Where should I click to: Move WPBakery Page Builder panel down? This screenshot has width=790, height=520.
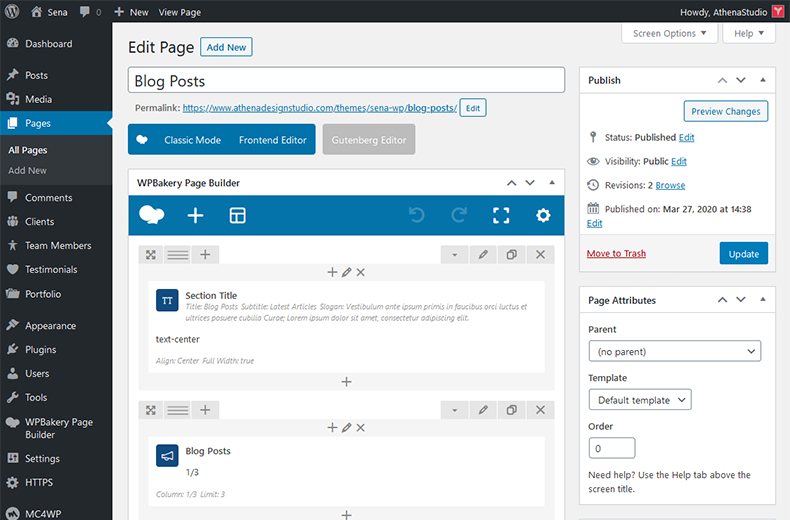tap(530, 183)
